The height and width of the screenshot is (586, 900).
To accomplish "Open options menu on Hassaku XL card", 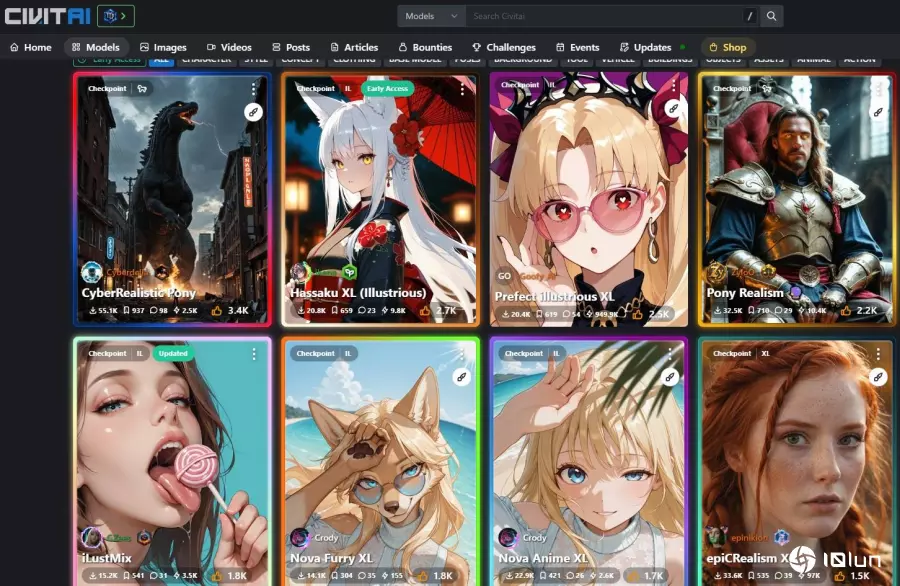I will click(462, 88).
